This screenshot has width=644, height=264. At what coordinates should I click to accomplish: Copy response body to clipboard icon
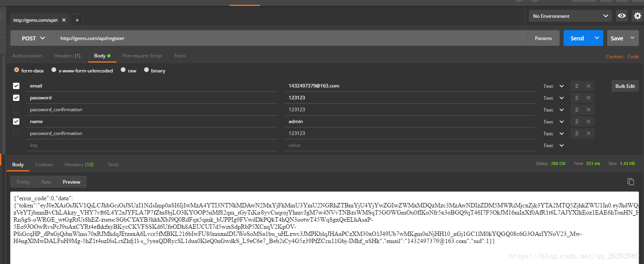(631, 182)
